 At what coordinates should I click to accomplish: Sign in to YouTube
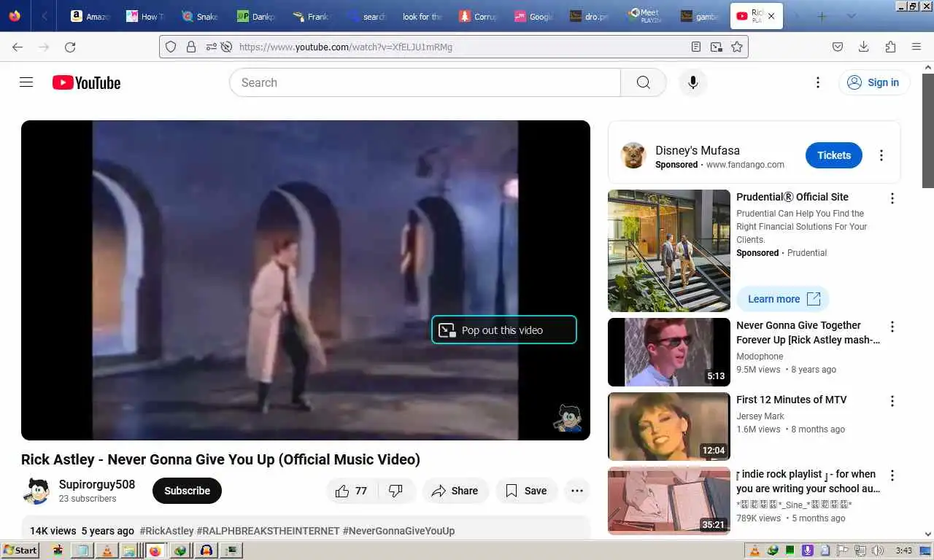(874, 82)
